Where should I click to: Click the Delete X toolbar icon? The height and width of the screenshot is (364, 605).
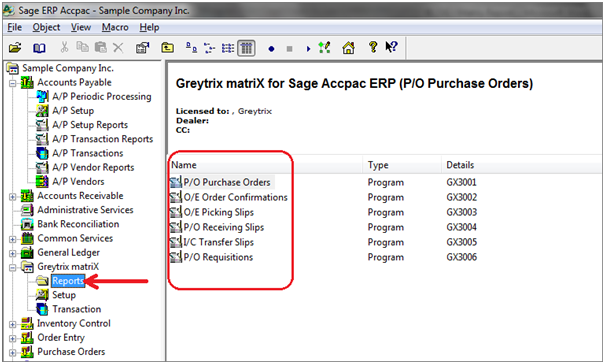[x=118, y=48]
